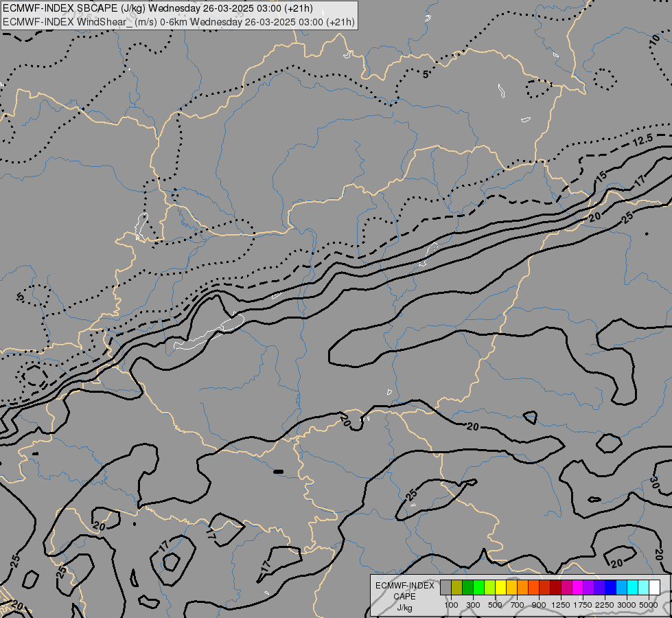Click the 15 wind shear contour label
The width and height of the screenshot is (672, 618).
pyautogui.click(x=601, y=176)
